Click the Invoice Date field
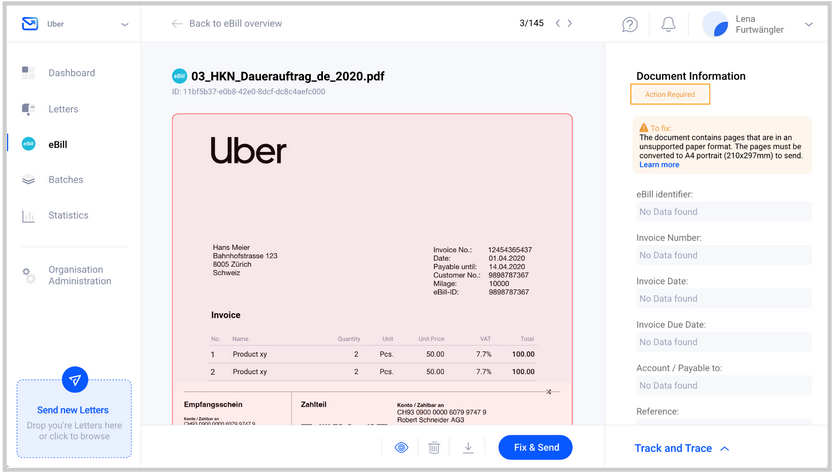 (x=724, y=299)
